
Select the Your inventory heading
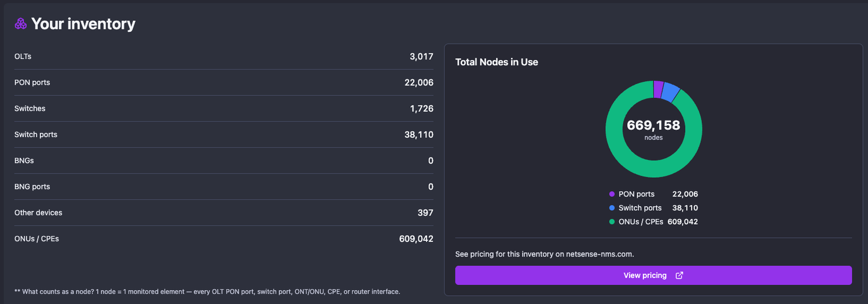[83, 24]
